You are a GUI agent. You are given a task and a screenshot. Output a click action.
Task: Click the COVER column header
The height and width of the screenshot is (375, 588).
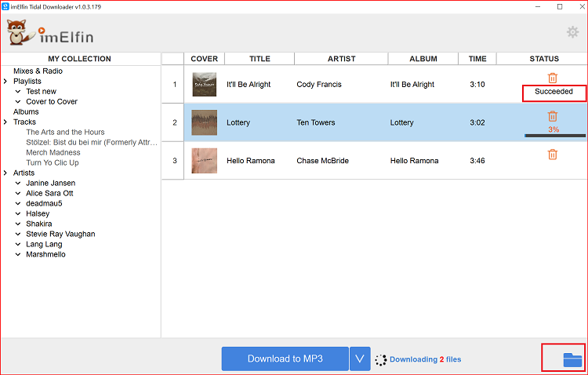pos(204,59)
